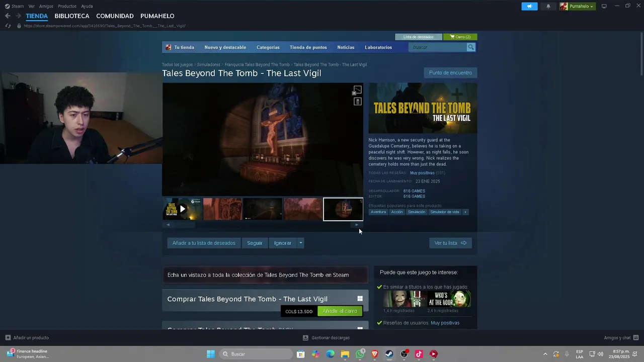Open the Ignorar dropdown arrow
The image size is (644, 362).
click(301, 243)
